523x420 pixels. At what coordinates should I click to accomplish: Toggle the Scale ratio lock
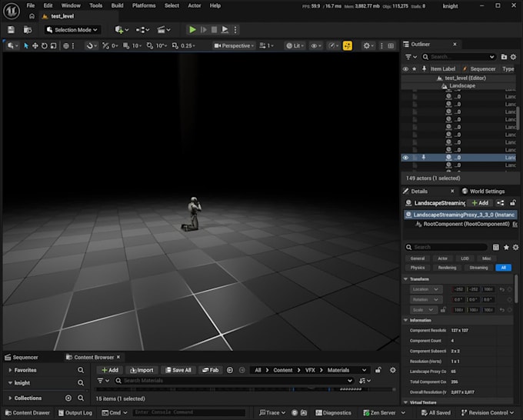[x=443, y=310]
